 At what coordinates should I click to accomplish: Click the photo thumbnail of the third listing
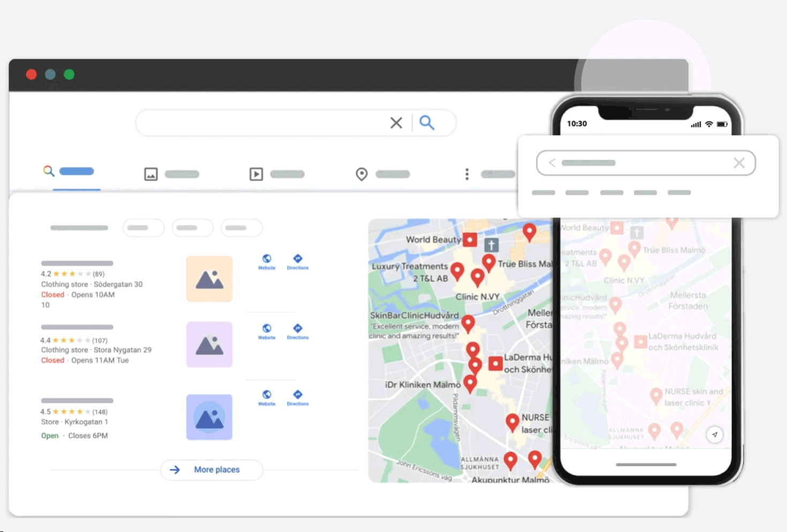pos(209,417)
